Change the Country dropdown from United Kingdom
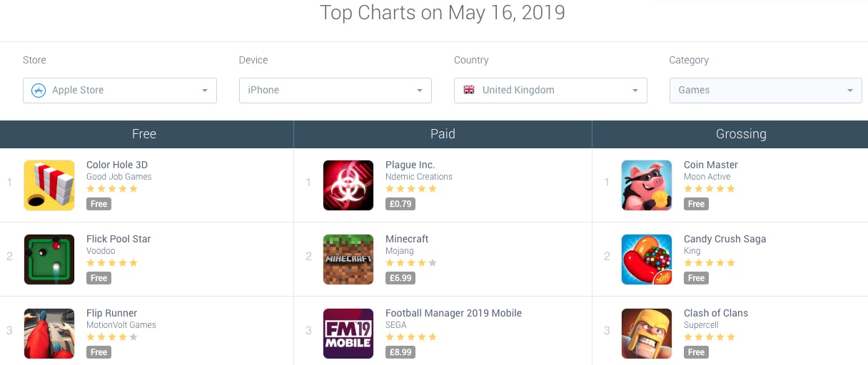The image size is (868, 365). (x=550, y=91)
